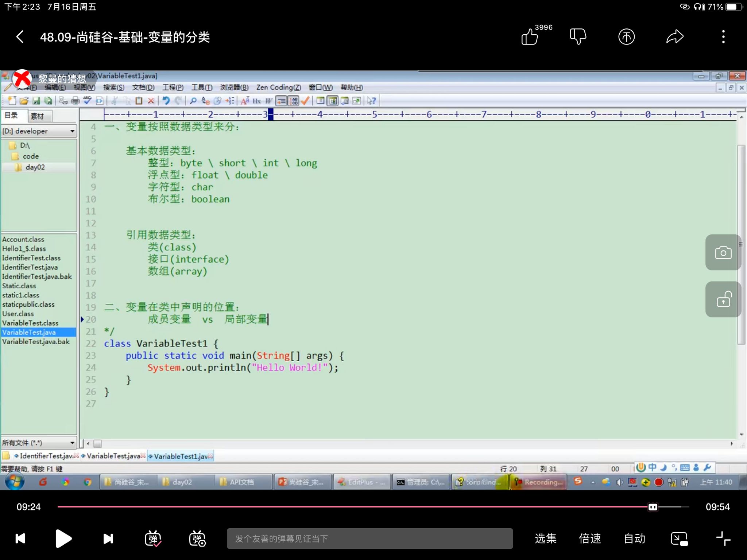The width and height of the screenshot is (747, 560).
Task: Click the Find magnifier icon
Action: (193, 101)
